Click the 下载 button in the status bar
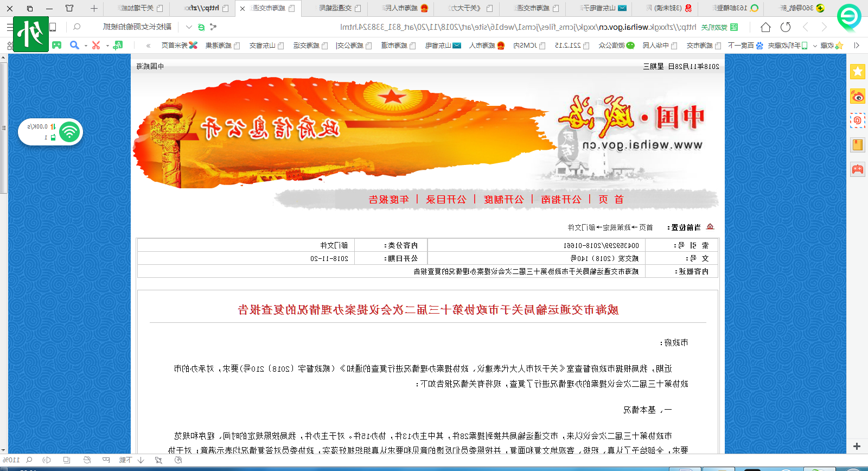The width and height of the screenshot is (868, 471). (125, 460)
